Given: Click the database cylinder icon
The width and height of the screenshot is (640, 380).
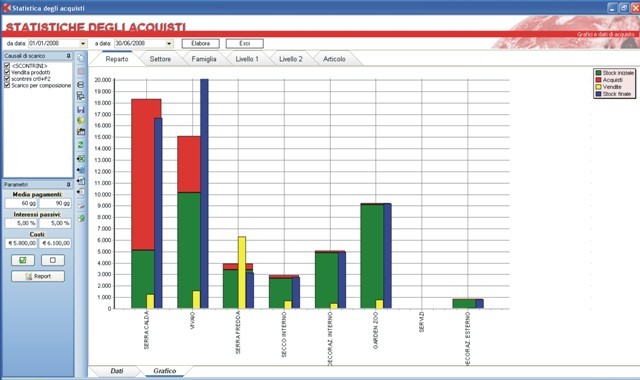Looking at the screenshot, I should tap(81, 84).
